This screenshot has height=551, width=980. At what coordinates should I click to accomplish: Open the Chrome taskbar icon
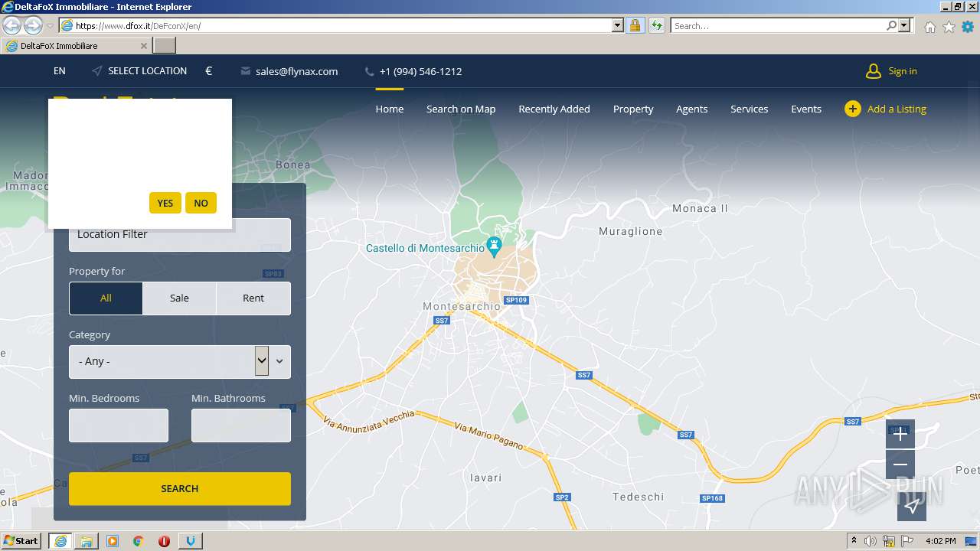coord(139,541)
